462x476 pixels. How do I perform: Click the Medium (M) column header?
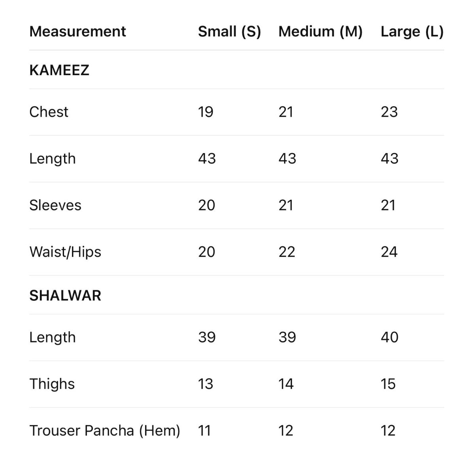[320, 31]
